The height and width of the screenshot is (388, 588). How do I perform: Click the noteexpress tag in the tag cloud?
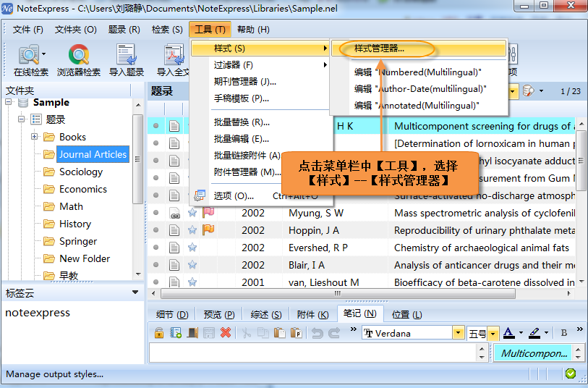[38, 313]
